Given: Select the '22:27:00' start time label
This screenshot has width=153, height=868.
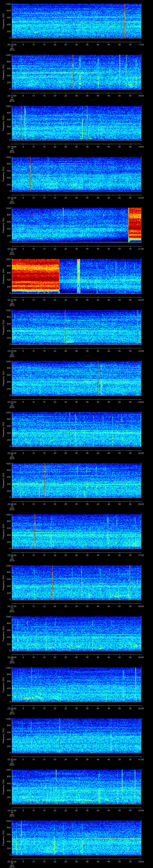Looking at the screenshot, I should coord(12,606).
